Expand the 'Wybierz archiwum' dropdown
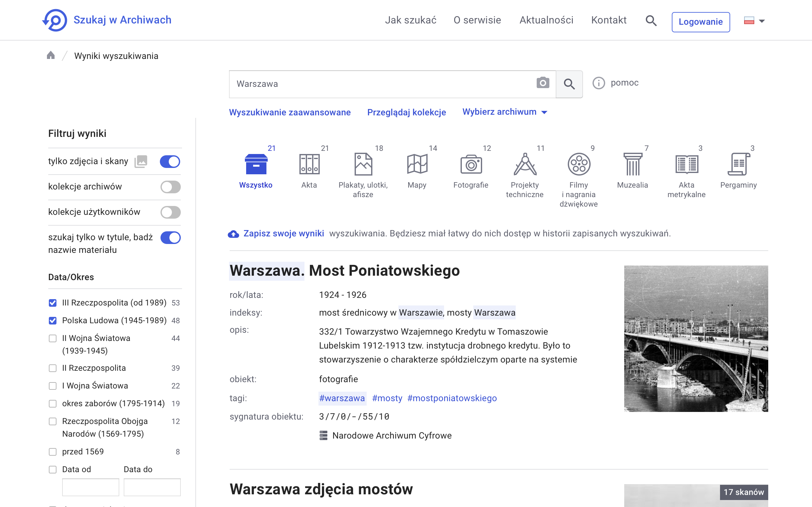 505,112
